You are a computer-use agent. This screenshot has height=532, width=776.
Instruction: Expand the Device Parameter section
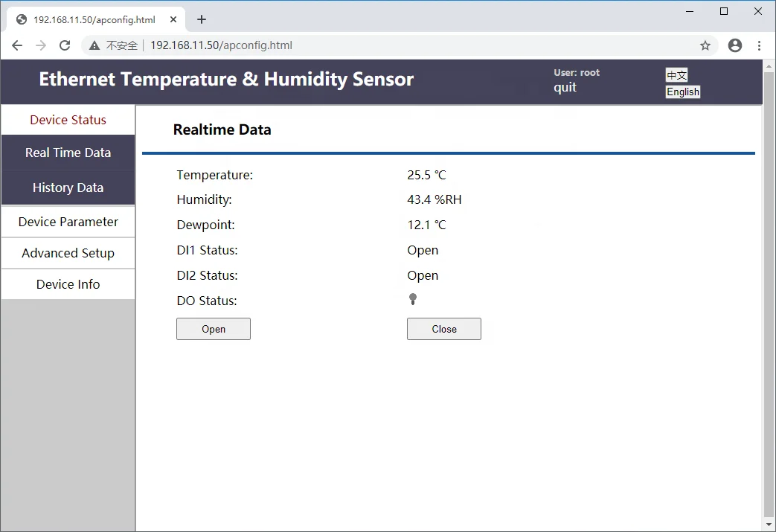click(x=68, y=222)
